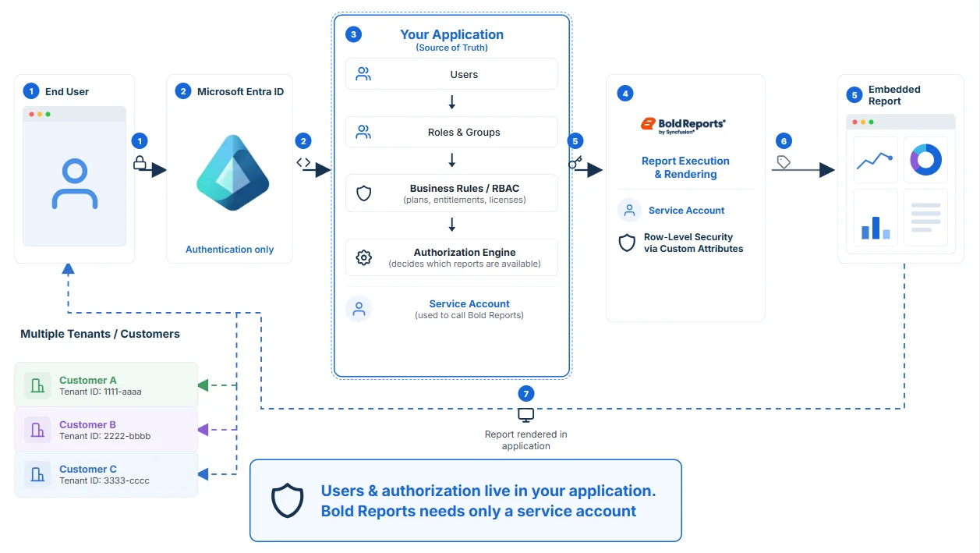
Task: Click the Authorization Engine gear icon
Action: tap(363, 257)
